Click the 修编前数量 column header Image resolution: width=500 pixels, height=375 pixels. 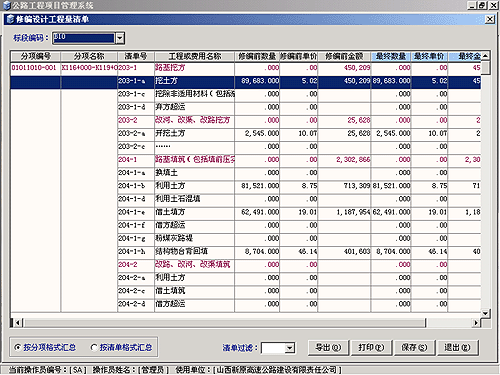(x=257, y=56)
